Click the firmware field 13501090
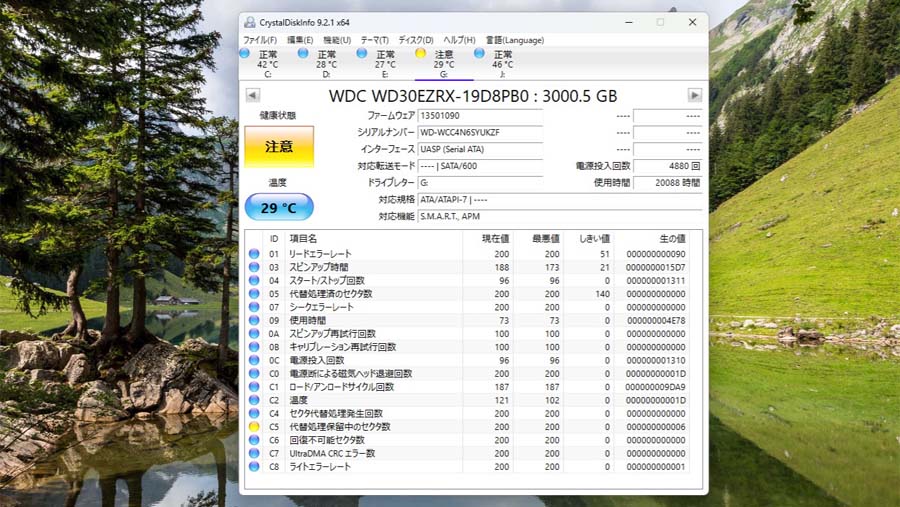This screenshot has width=900, height=507. [x=480, y=116]
